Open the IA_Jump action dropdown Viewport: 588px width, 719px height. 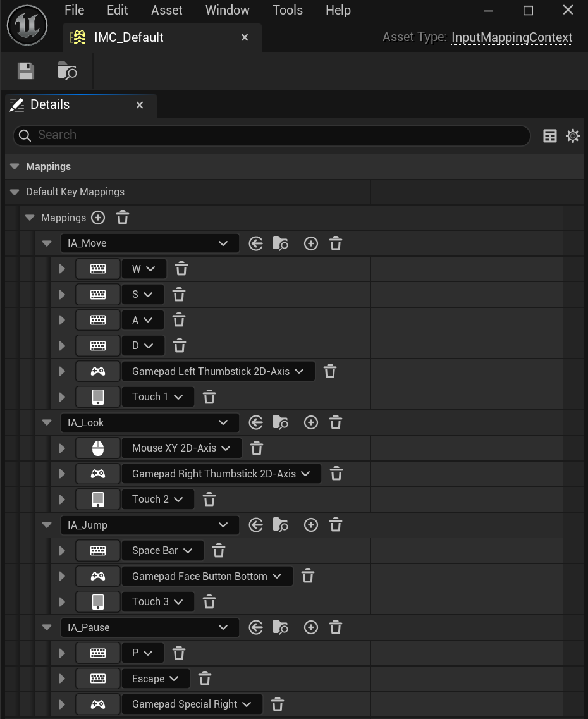pos(150,525)
